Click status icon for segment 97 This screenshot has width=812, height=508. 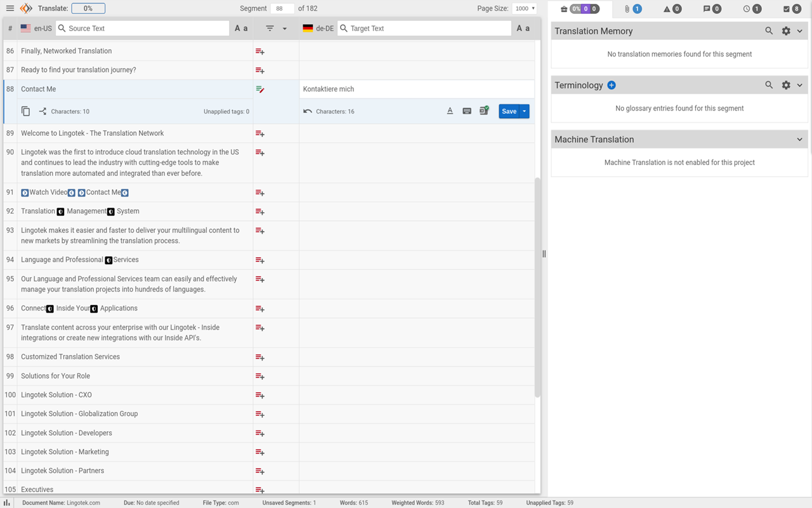[x=260, y=328]
